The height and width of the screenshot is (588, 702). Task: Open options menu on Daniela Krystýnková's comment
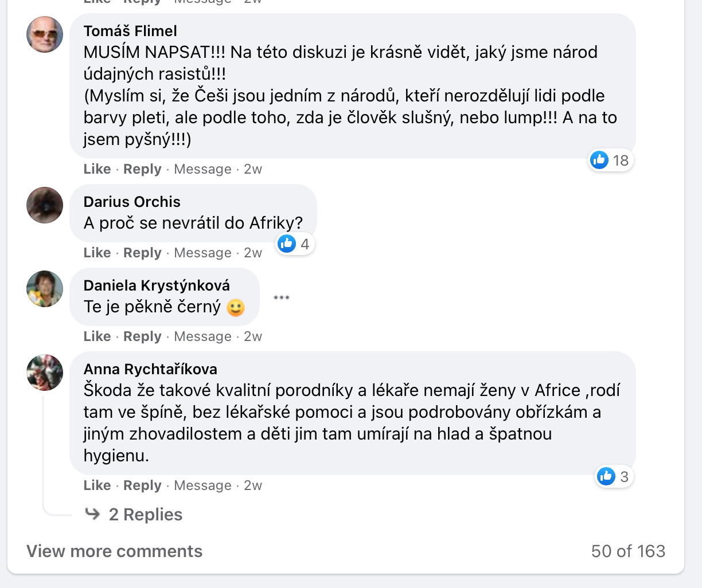coord(282,297)
